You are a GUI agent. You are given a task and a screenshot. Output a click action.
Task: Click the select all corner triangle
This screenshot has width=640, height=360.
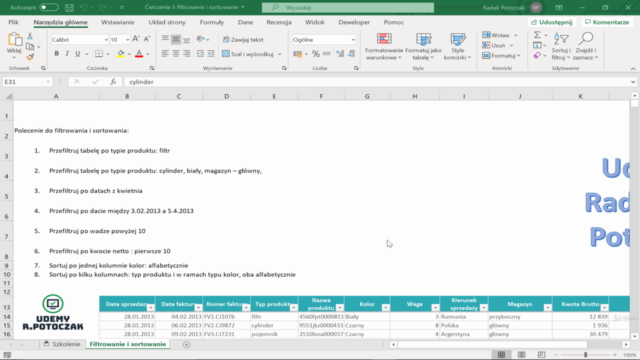tap(8, 96)
